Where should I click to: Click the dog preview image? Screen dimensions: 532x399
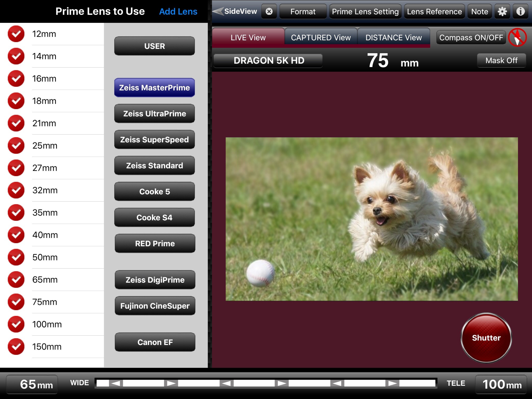coord(372,219)
